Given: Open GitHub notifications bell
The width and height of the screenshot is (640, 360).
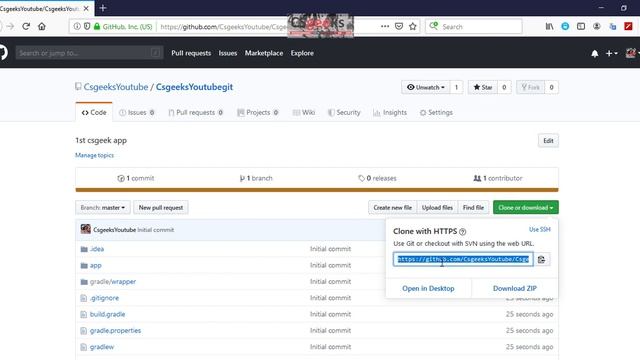Looking at the screenshot, I should [595, 53].
